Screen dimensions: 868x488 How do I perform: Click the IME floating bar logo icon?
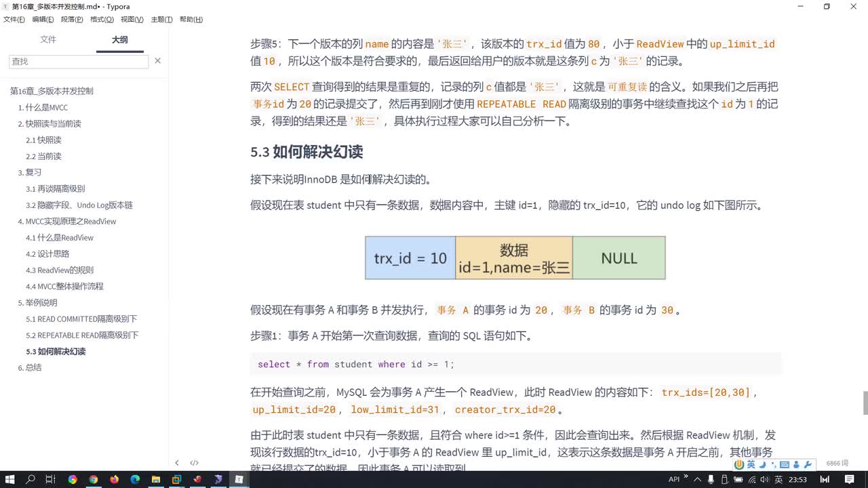click(740, 464)
